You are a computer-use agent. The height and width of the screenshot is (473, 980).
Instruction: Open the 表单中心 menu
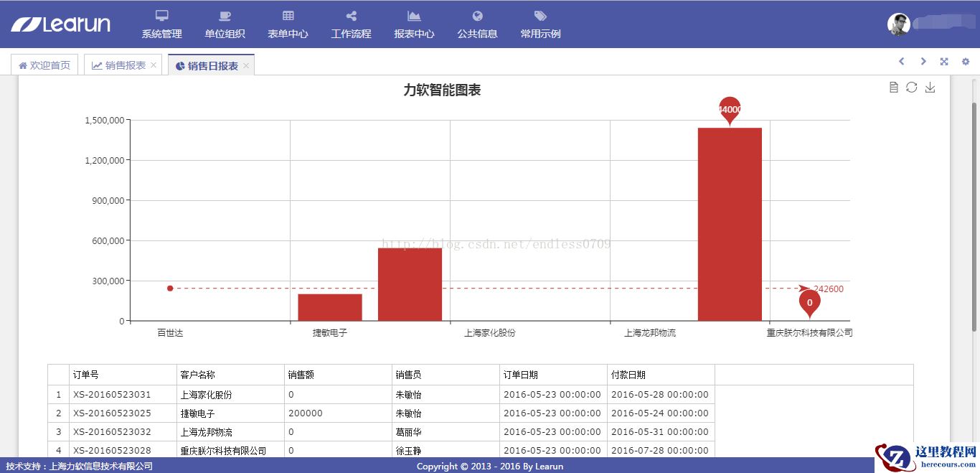coord(288,24)
